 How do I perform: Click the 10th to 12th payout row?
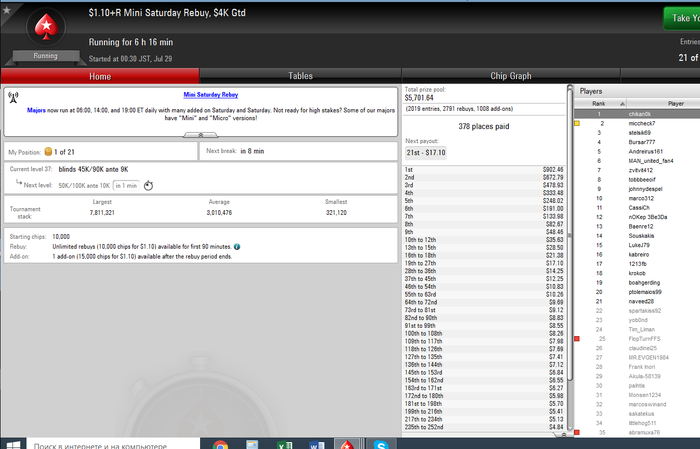point(484,240)
